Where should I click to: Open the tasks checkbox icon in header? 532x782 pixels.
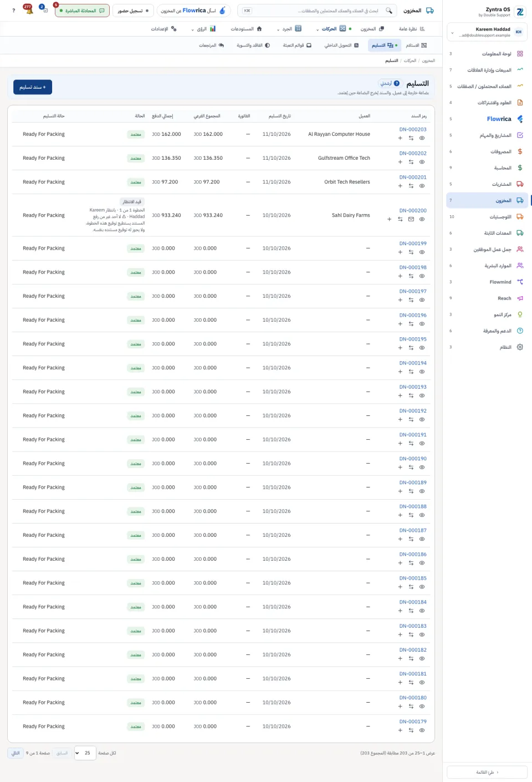(44, 10)
